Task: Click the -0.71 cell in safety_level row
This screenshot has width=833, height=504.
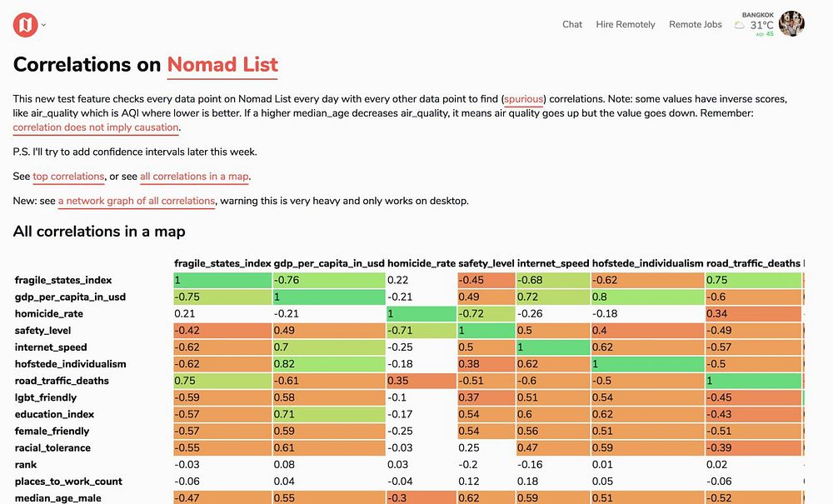Action: (x=421, y=331)
